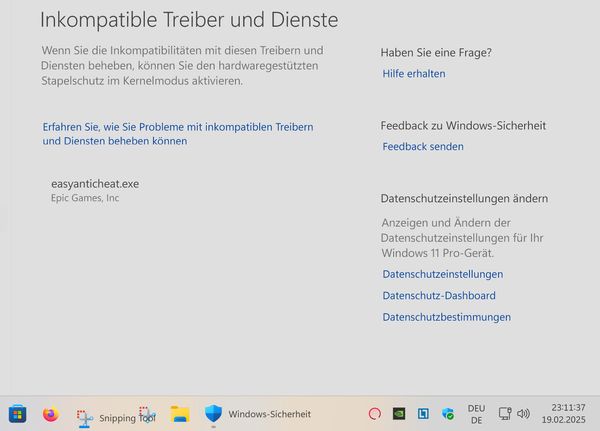Launch Firefox from the taskbar
Viewport: 600px width, 431px height.
(51, 414)
